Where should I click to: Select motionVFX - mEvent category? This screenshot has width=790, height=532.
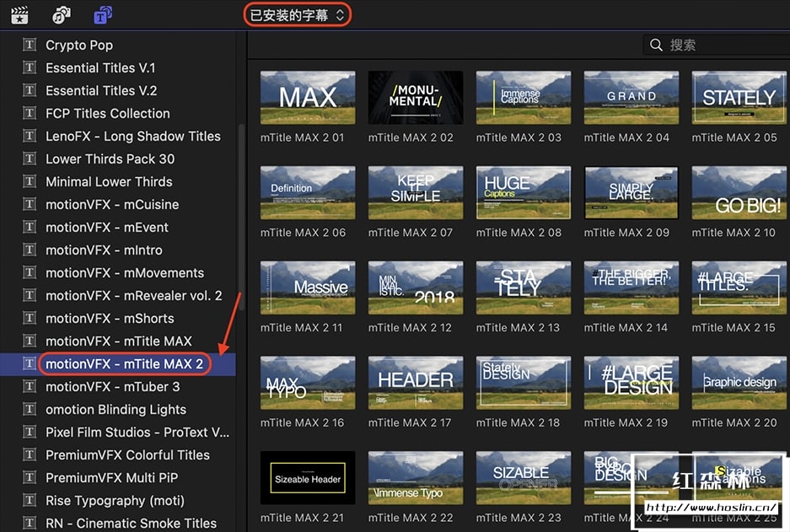pos(107,227)
